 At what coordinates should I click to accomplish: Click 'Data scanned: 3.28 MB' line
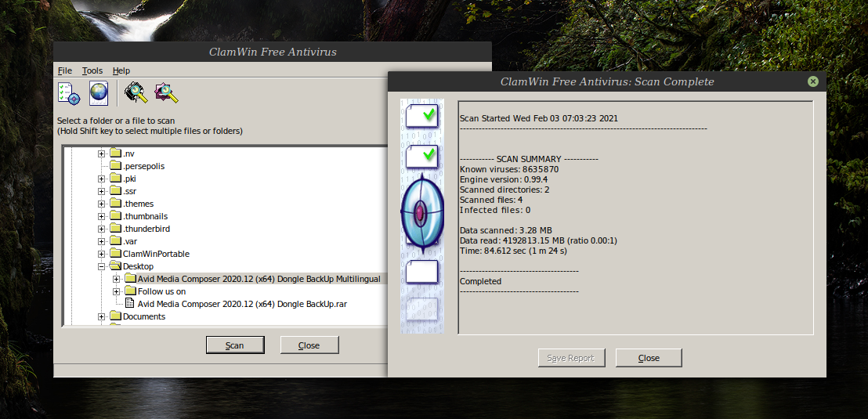point(505,230)
